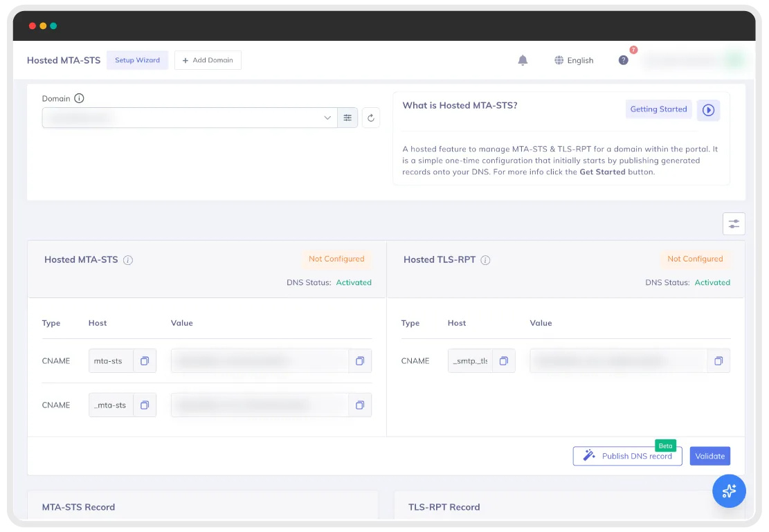Click the red macOS close dot
Image resolution: width=769 pixels, height=532 pixels.
[x=33, y=26]
